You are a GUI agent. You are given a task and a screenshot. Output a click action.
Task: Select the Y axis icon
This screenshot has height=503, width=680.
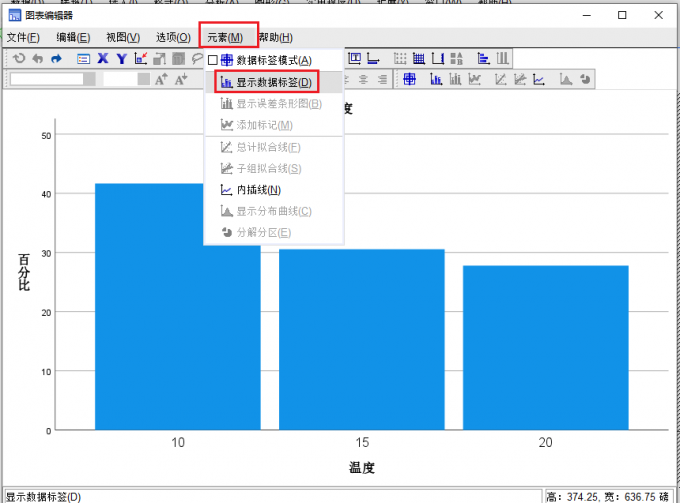[x=122, y=58]
